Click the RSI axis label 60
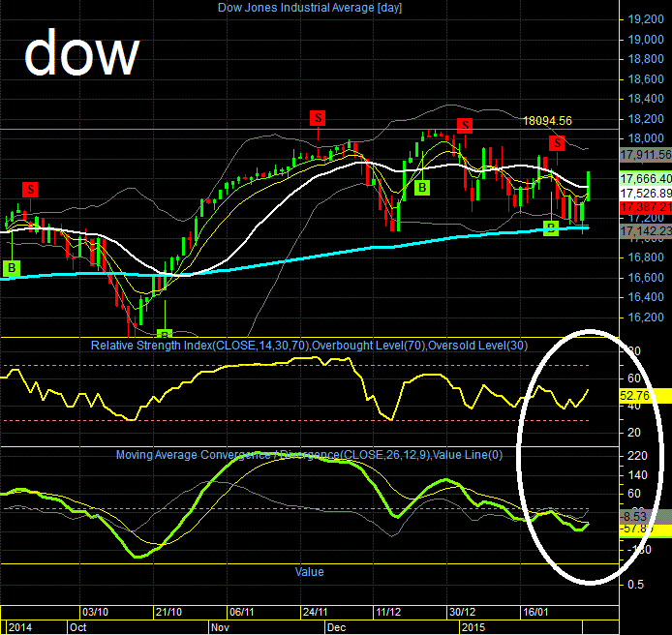This screenshot has height=635, width=672. point(634,378)
